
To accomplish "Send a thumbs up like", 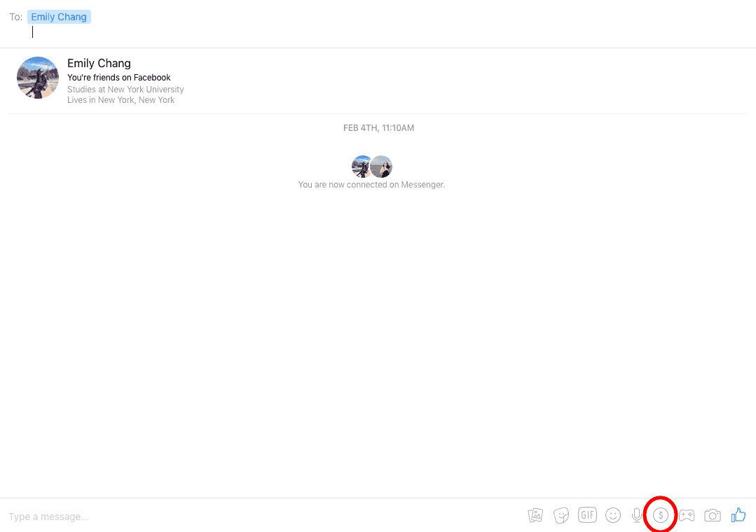I will [738, 515].
